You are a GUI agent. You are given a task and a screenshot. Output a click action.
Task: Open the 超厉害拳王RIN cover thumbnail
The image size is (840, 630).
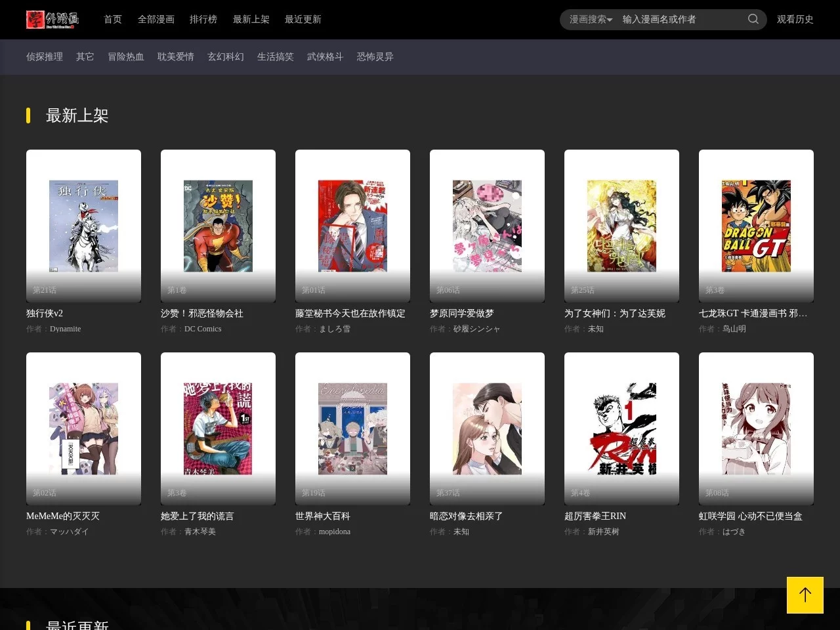pos(621,429)
